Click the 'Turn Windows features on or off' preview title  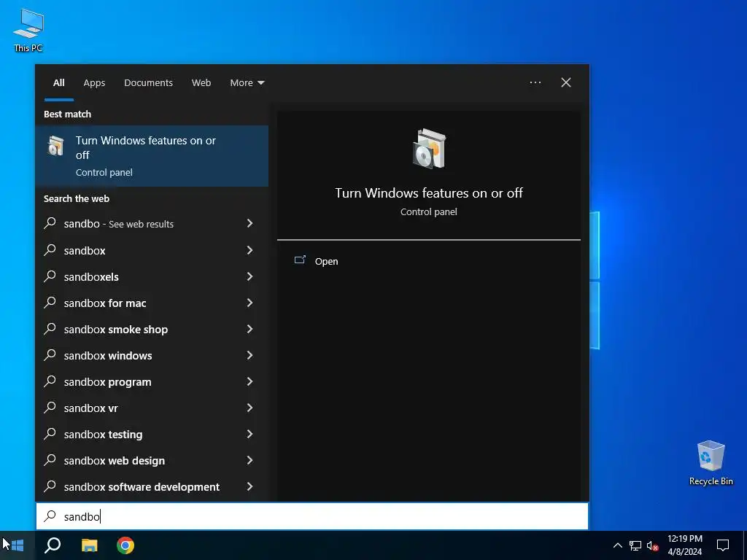(429, 192)
